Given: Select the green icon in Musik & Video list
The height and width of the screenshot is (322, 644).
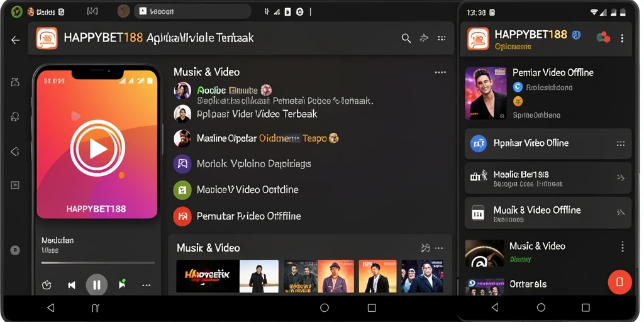Looking at the screenshot, I should [182, 190].
